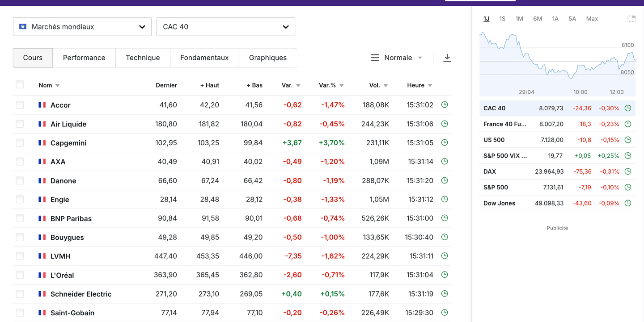Click the clock icon in Accor row
Image resolution: width=644 pixels, height=322 pixels.
point(445,105)
